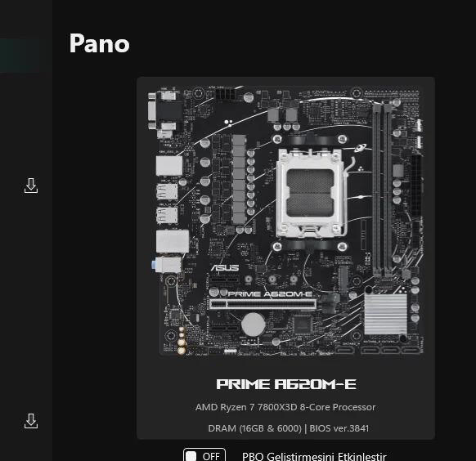Click the DRAM (16GB & 6000) info text
476x461 pixels.
(x=254, y=428)
